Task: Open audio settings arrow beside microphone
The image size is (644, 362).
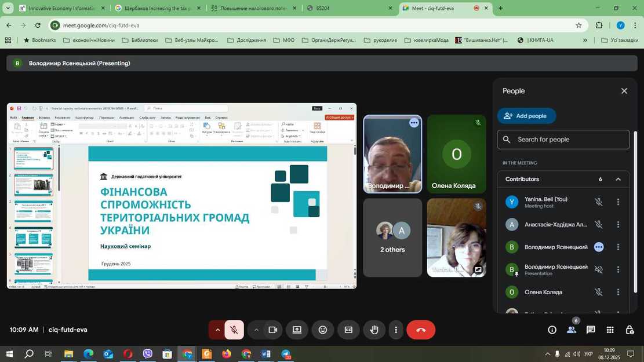Action: click(x=218, y=330)
